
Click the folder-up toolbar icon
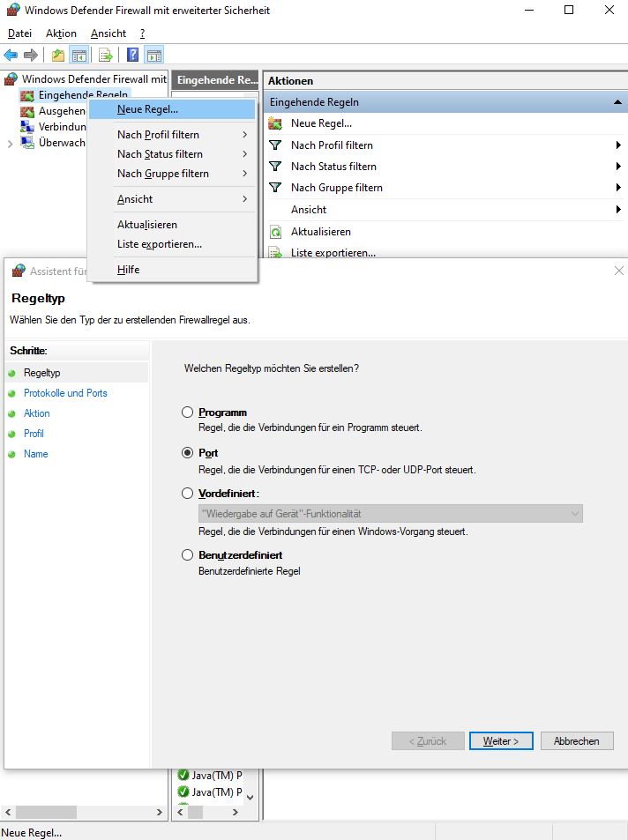tap(58, 55)
